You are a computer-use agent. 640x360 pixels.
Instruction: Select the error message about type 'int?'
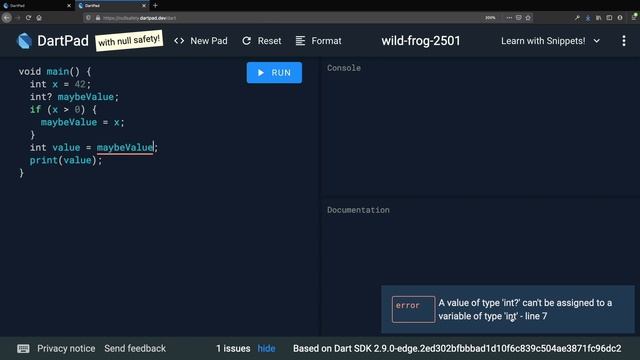525,309
